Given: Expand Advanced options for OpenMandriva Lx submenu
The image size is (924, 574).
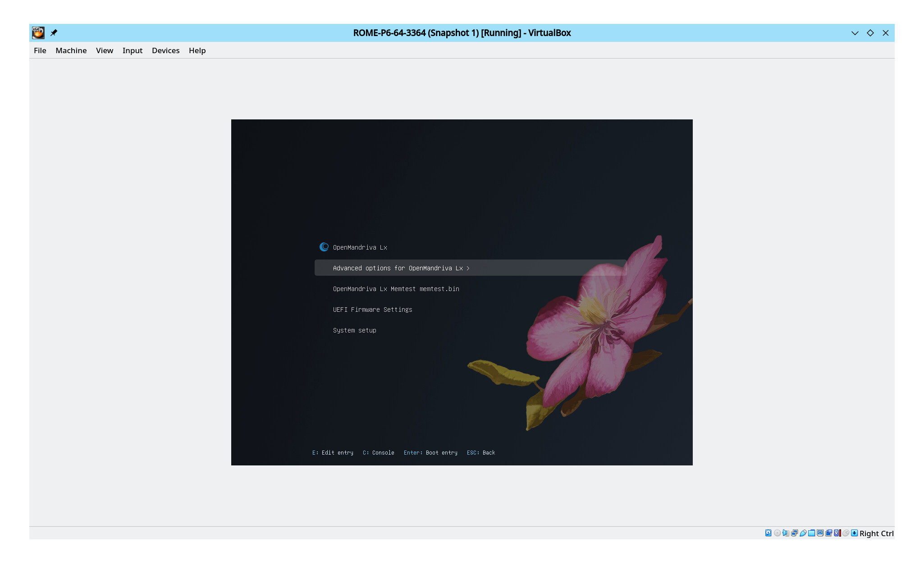Looking at the screenshot, I should (401, 268).
